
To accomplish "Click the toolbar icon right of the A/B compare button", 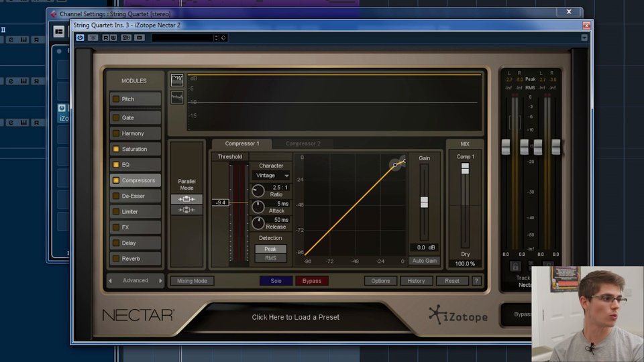I will [140, 38].
